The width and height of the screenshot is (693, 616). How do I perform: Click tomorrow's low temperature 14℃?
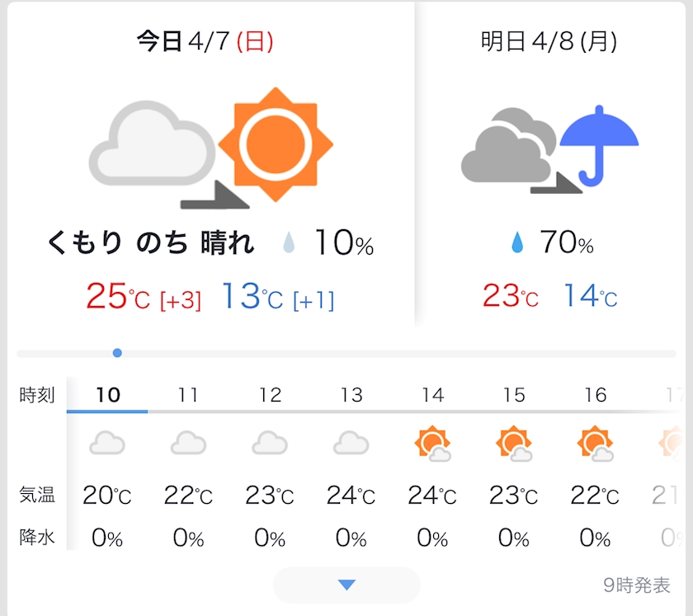click(x=590, y=296)
